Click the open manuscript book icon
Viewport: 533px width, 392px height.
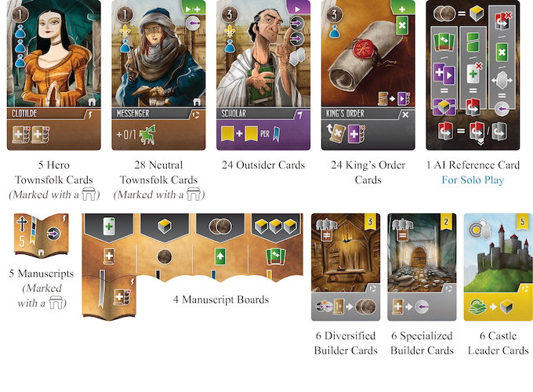(41, 234)
